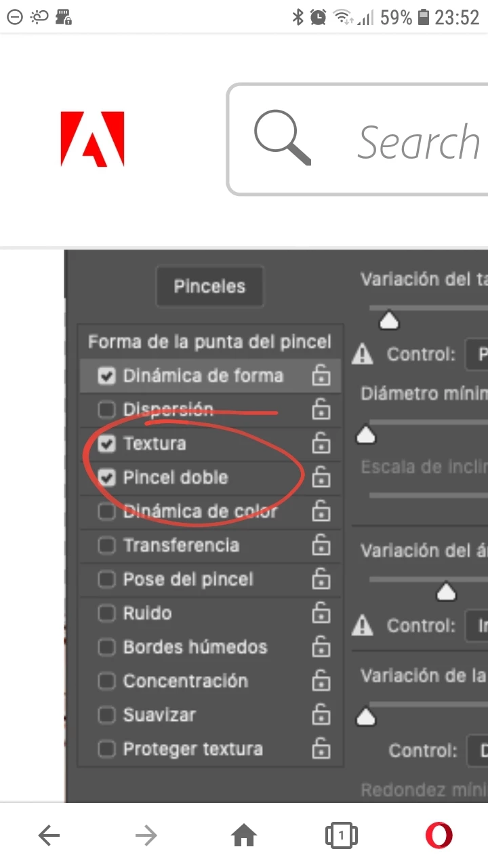Focus the Search input field
This screenshot has width=488, height=868.
[x=359, y=140]
